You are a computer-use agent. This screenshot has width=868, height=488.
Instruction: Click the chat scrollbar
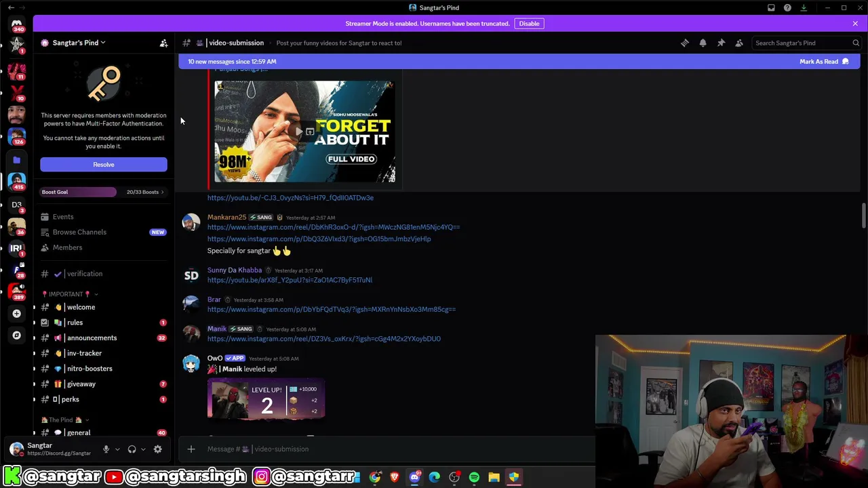pyautogui.click(x=863, y=216)
